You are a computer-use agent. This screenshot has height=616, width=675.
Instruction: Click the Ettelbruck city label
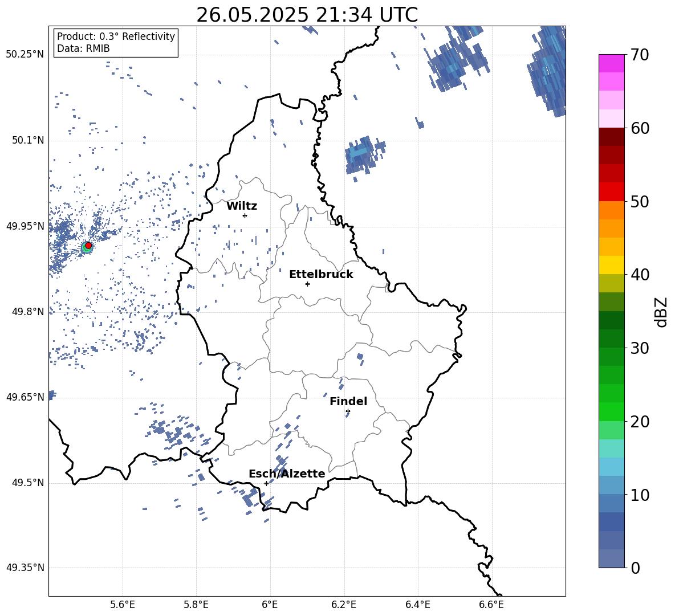coord(321,275)
